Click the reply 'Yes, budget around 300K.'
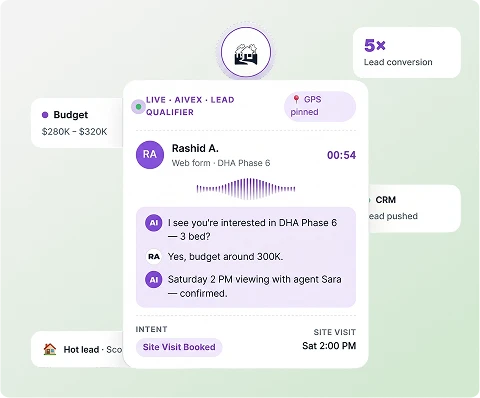This screenshot has width=480, height=398. point(225,257)
